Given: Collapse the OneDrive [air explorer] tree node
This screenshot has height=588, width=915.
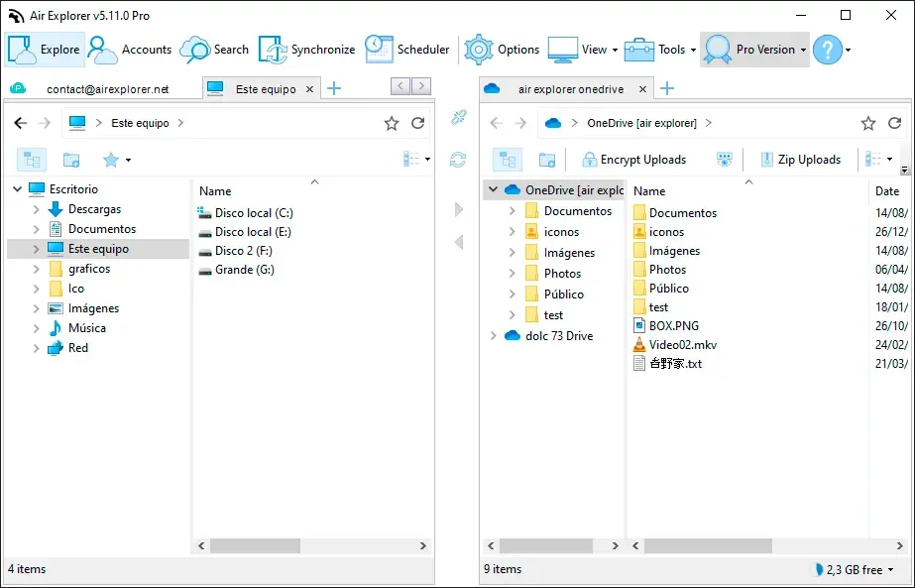Looking at the screenshot, I should (493, 189).
